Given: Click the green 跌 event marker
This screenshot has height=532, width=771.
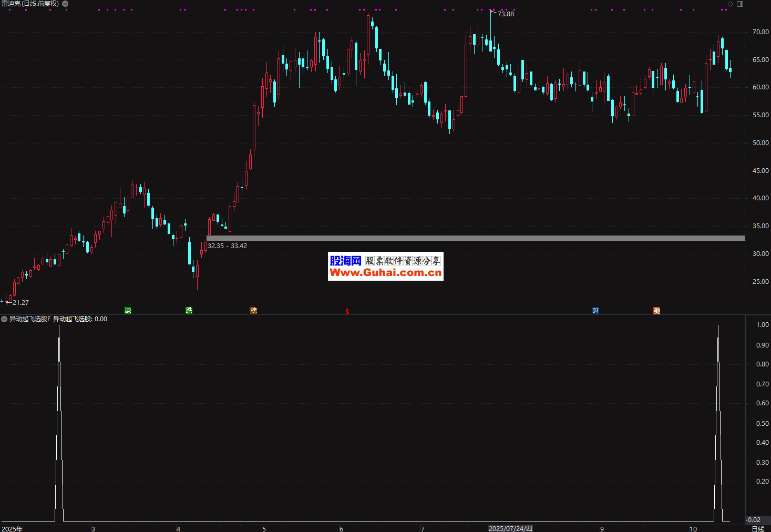Looking at the screenshot, I should point(189,311).
